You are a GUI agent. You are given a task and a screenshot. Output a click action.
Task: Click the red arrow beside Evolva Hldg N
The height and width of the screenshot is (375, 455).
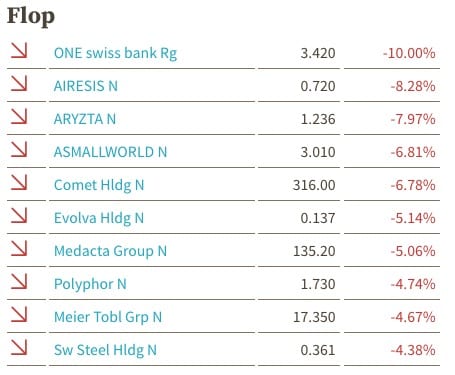19,215
